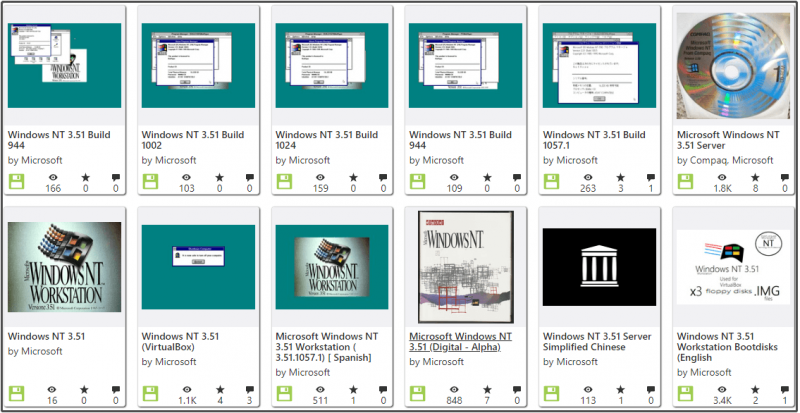Click 'by Compaq, Microsoft' creator text
Screen dimensions: 800x413
pyautogui.click(x=725, y=160)
